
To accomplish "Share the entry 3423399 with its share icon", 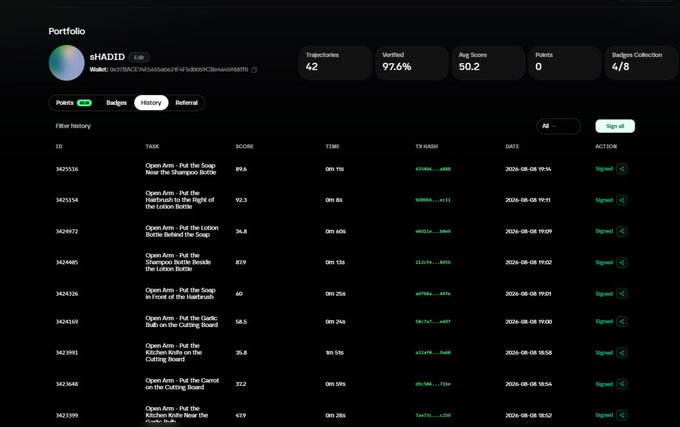I will tap(621, 415).
